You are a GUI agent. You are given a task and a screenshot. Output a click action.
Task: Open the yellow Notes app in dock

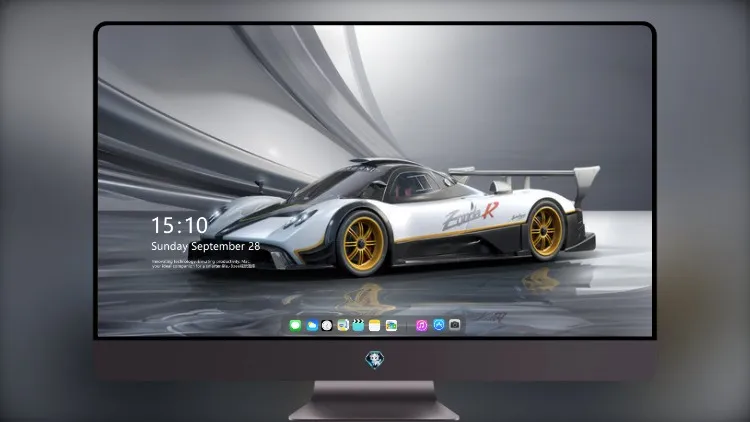[375, 326]
